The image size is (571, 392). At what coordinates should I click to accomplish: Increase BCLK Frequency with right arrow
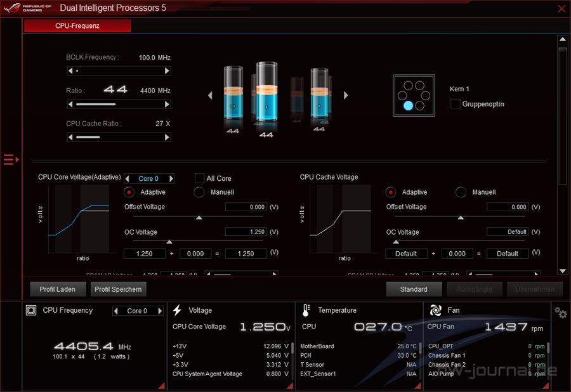(167, 70)
